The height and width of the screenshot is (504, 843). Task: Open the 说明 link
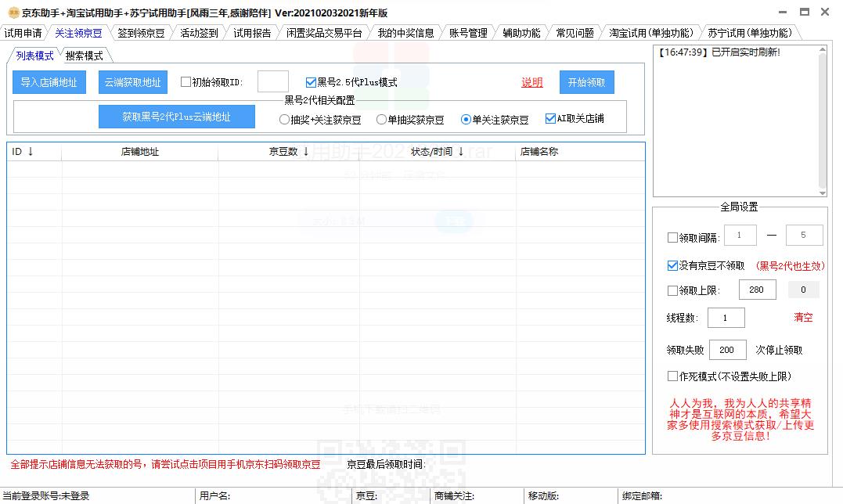click(531, 82)
